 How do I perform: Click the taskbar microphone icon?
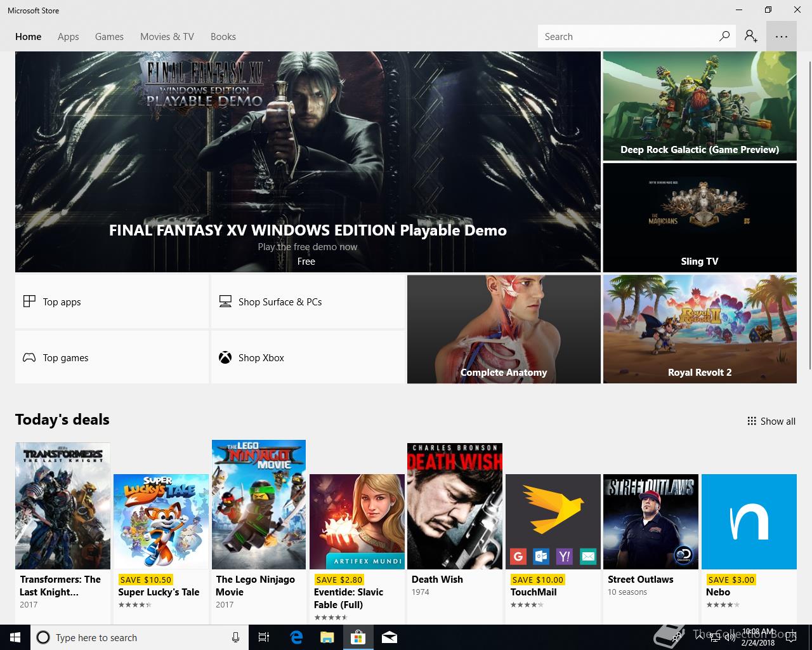[x=235, y=637]
